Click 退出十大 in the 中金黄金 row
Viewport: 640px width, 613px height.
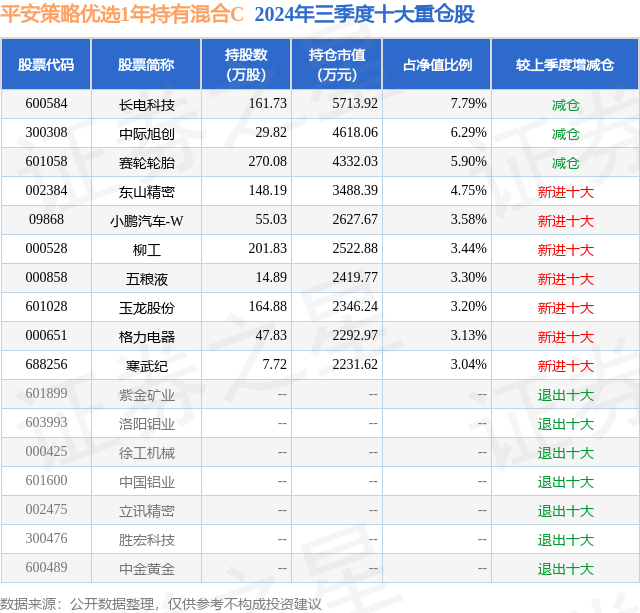565,569
